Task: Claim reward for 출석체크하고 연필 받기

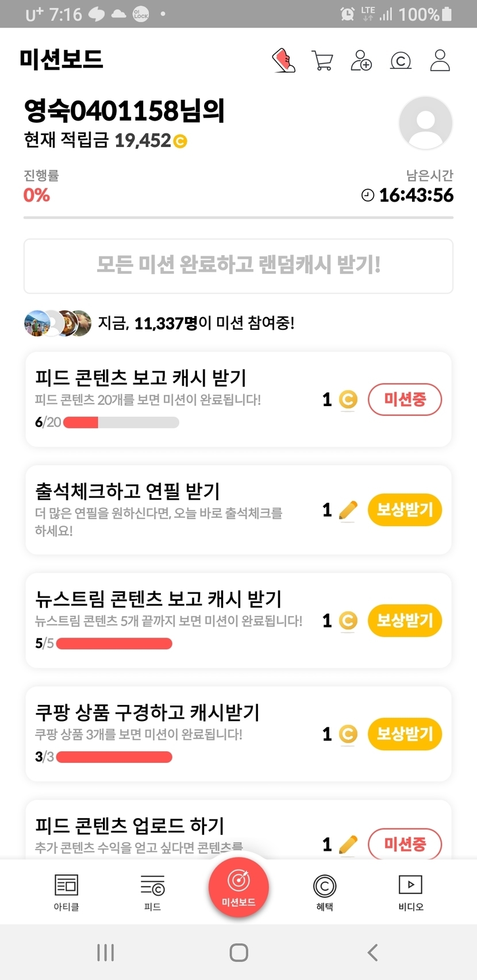Action: pos(405,510)
